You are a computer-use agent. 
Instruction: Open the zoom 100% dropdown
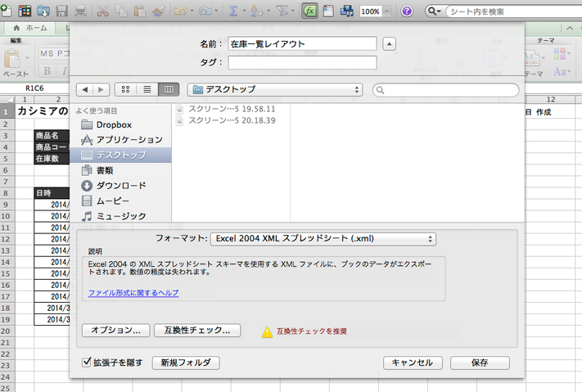point(387,11)
